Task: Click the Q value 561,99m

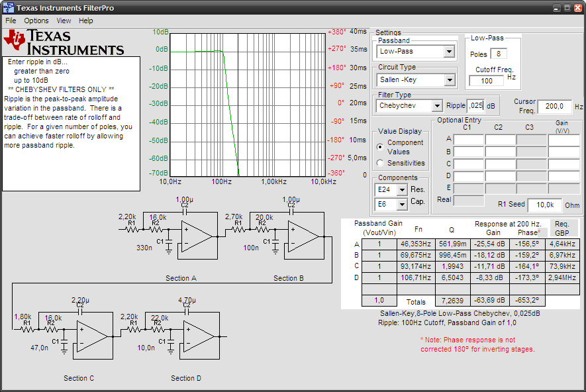Action: (x=453, y=244)
